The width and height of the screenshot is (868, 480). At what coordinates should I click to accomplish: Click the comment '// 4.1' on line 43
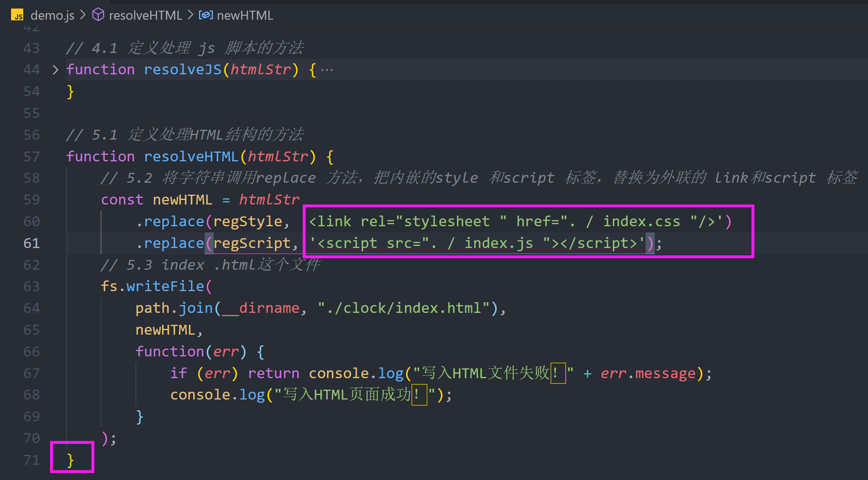click(185, 48)
